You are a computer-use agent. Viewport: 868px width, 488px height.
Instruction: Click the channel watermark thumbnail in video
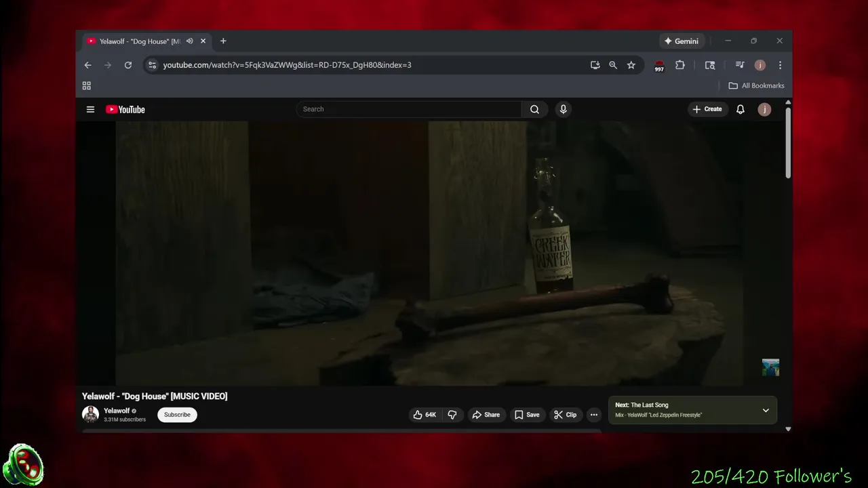pyautogui.click(x=770, y=367)
